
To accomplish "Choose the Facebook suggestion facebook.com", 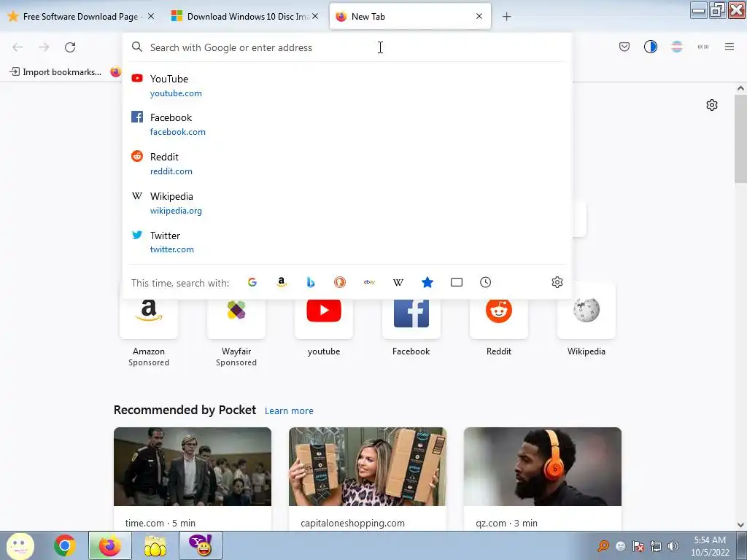I will (x=347, y=124).
